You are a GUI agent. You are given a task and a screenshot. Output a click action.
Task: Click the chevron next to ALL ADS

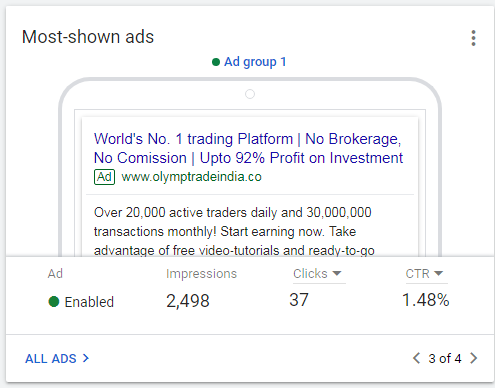click(x=86, y=358)
